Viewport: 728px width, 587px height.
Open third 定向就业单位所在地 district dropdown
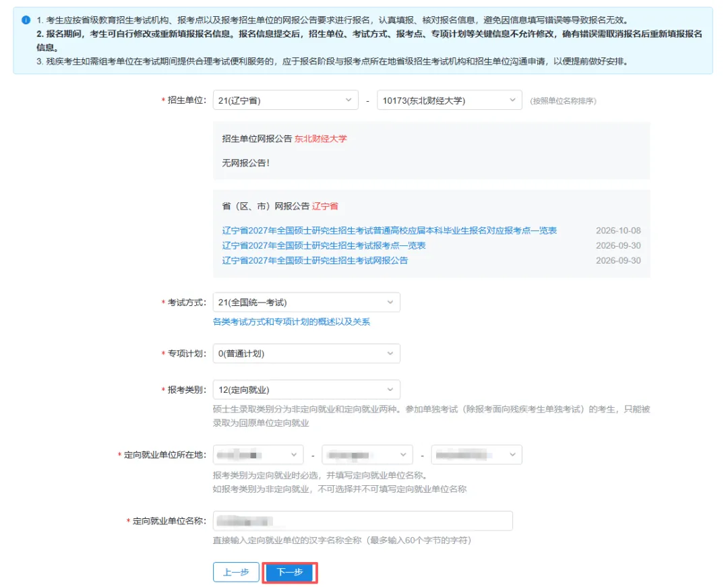477,455
